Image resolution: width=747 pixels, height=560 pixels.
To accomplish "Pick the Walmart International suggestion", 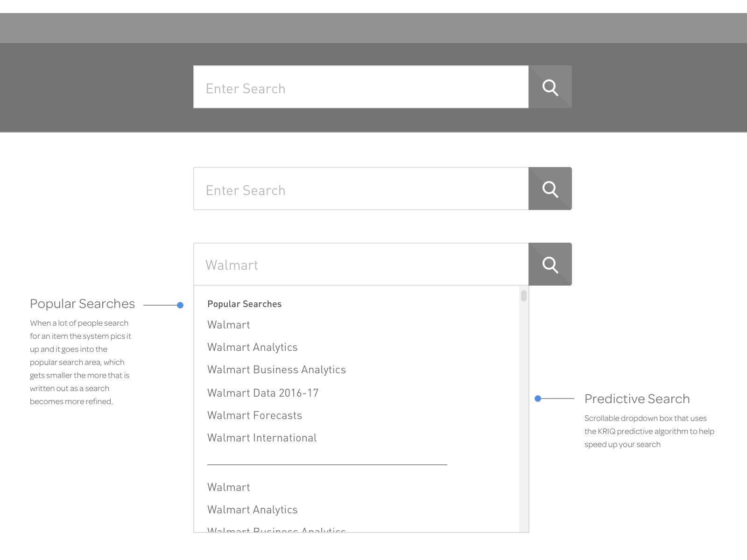I will tap(262, 438).
